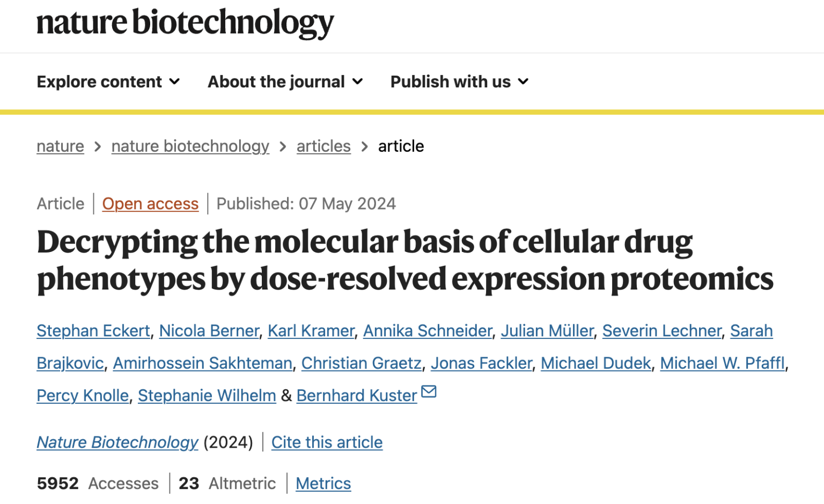Screen dimensions: 824x504
Task: Click Percy Knolle's author link
Action: (x=82, y=395)
